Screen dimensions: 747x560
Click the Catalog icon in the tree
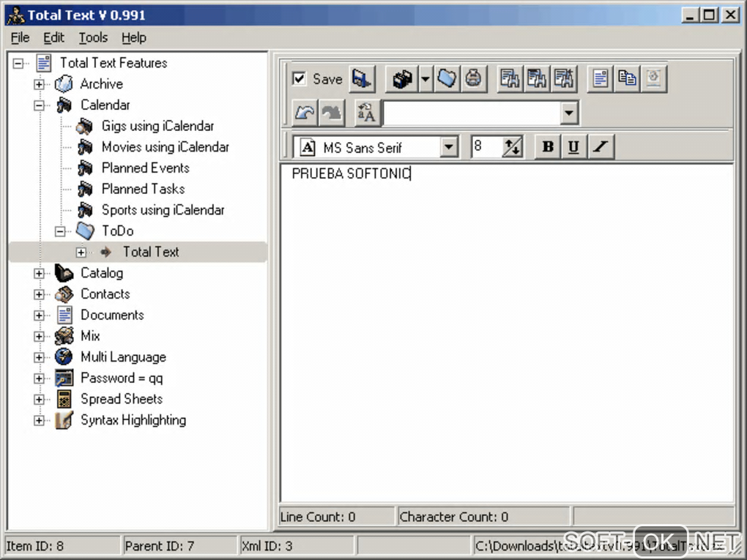tap(64, 273)
